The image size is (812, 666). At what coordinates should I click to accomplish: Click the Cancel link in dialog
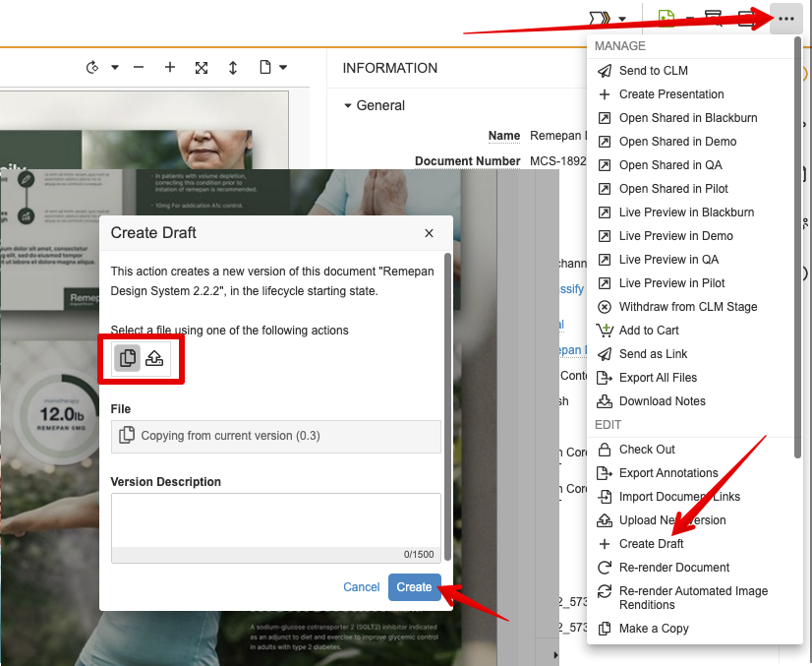coord(361,587)
